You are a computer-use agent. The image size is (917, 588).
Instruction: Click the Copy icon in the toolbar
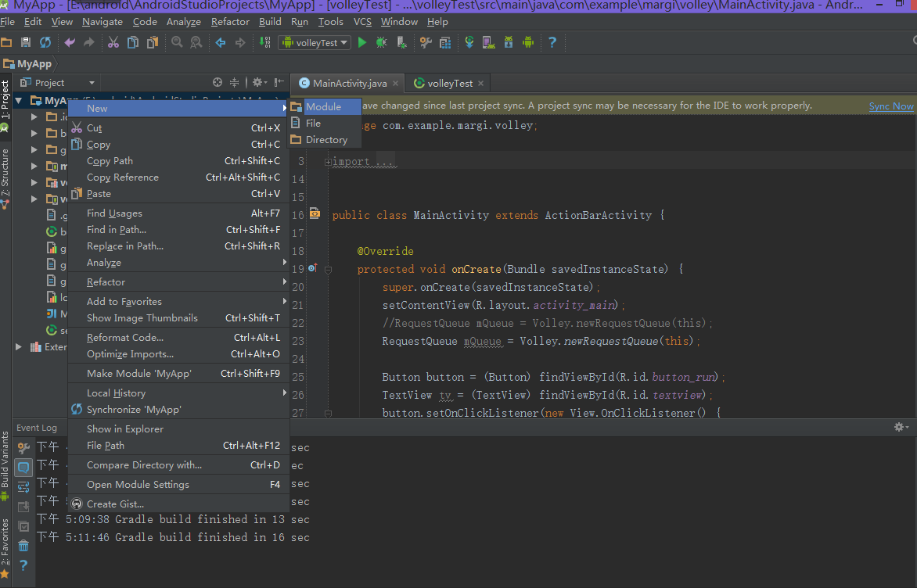pos(133,42)
